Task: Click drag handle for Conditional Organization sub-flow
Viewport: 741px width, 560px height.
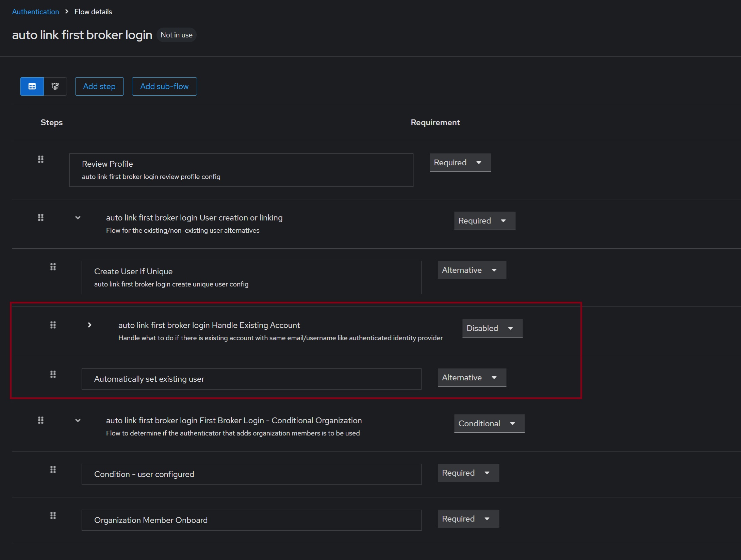Action: point(41,420)
